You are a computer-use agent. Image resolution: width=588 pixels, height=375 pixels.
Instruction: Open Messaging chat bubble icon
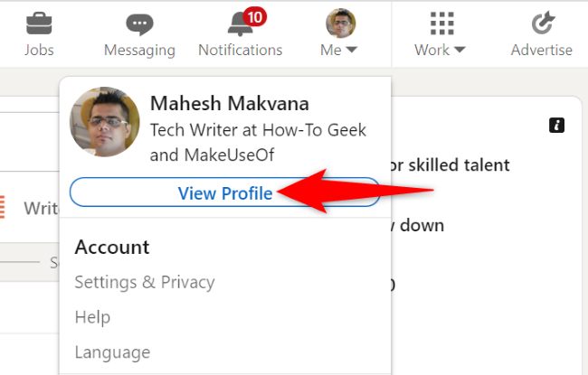(x=139, y=23)
